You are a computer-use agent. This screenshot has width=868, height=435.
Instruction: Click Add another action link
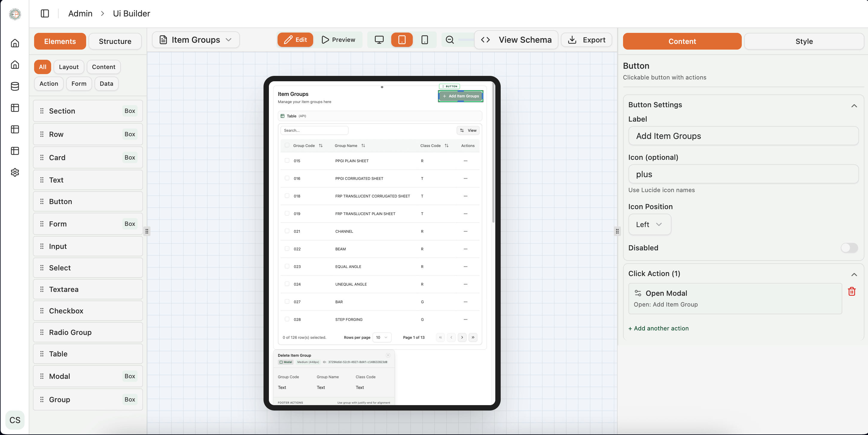click(x=658, y=328)
